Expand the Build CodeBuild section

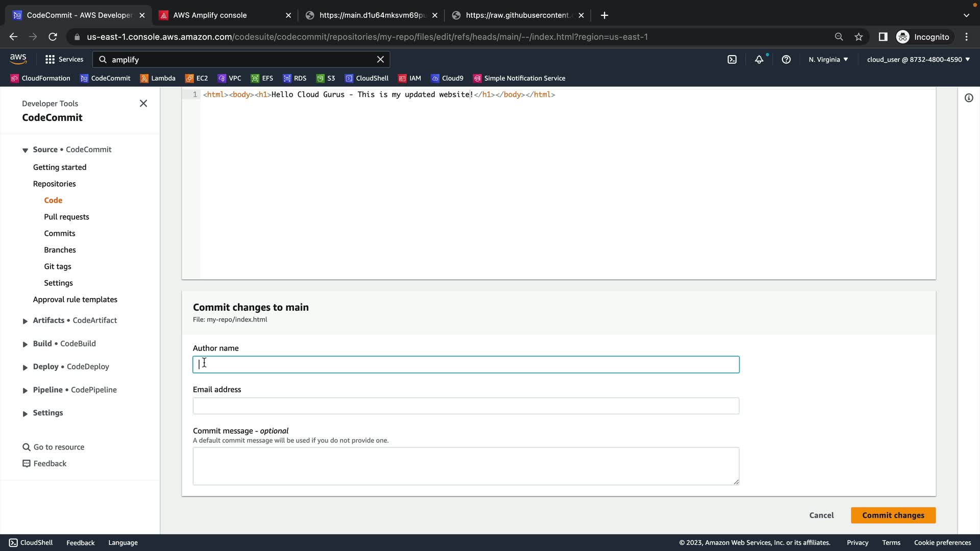coord(25,344)
